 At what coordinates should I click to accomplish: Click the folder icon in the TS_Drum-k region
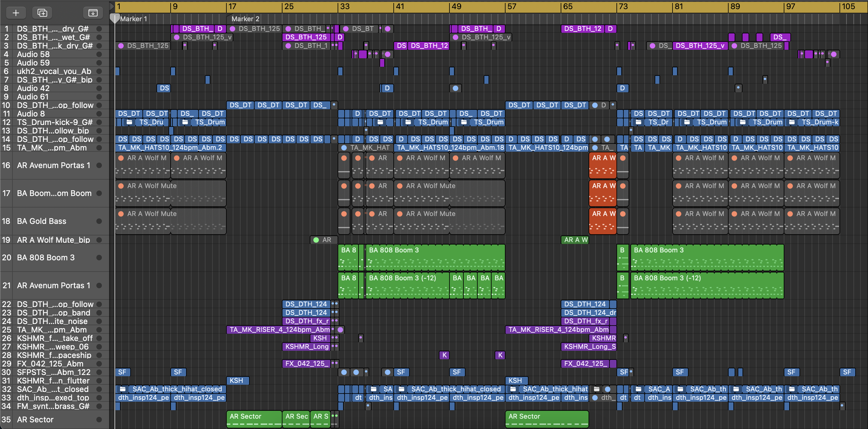[792, 122]
